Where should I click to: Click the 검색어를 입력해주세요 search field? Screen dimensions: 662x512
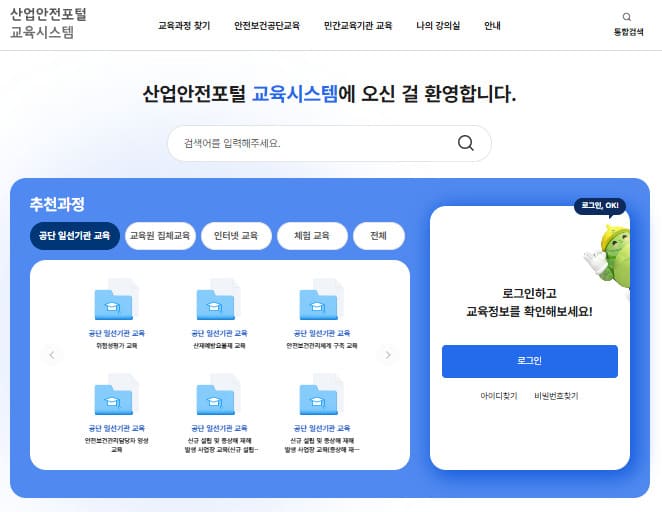coord(329,143)
